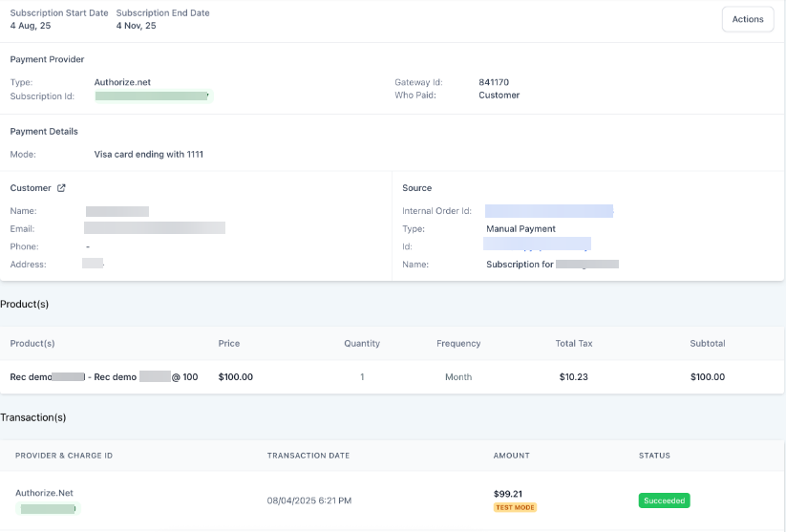Open the Customer external link icon
Image resolution: width=786 pixels, height=532 pixels.
pyautogui.click(x=62, y=188)
